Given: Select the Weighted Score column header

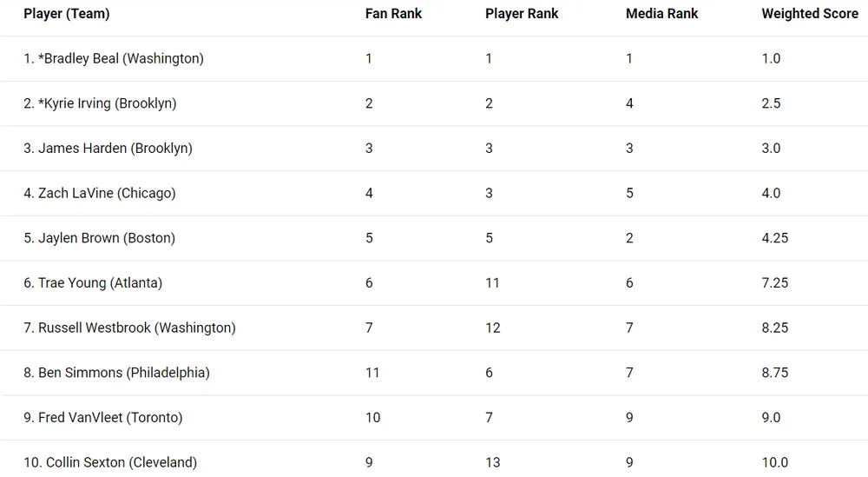Looking at the screenshot, I should (x=809, y=14).
